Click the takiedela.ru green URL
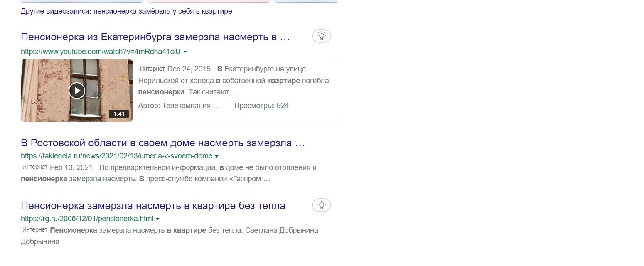Viewport: 644px width, 266px height. coord(116,156)
